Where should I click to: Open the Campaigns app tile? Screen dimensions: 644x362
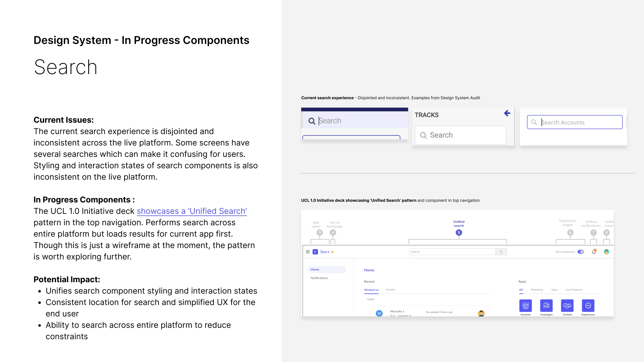click(x=546, y=306)
